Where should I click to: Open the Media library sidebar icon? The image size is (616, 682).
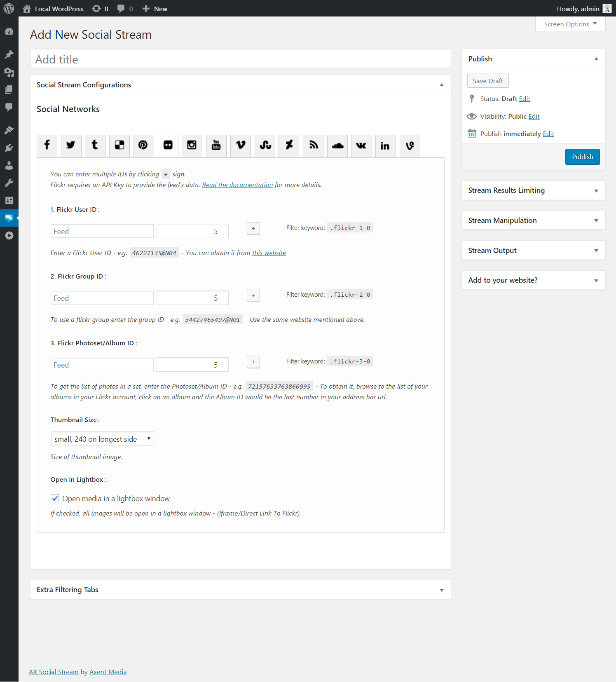9,72
